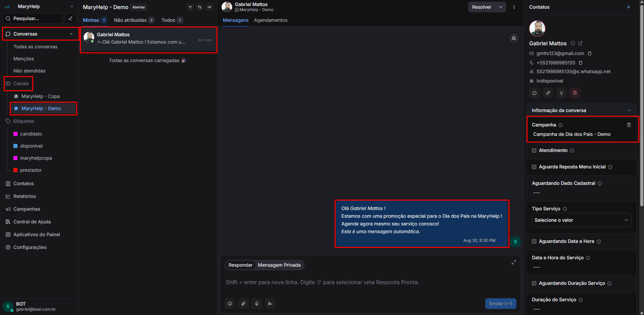Click the red delete contact trash icon

[575, 93]
